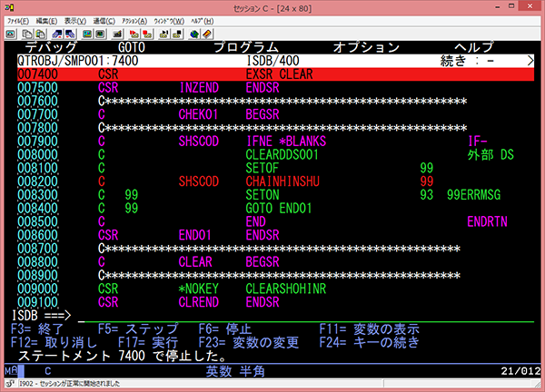Click the session icon in title bar
The image size is (545, 392).
(8, 7)
